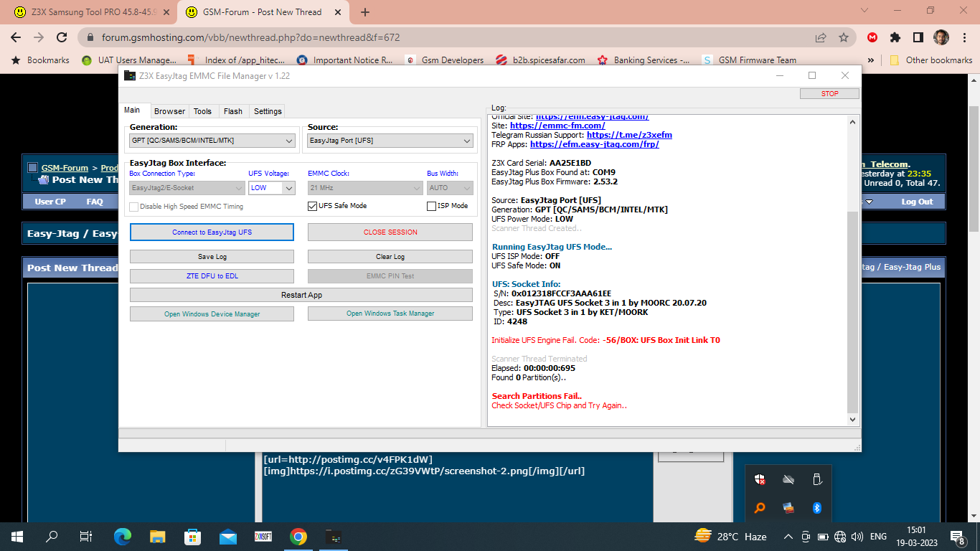980x551 pixels.
Task: Toggle Disable High Speed EMMC Timing checkbox
Action: coord(133,207)
